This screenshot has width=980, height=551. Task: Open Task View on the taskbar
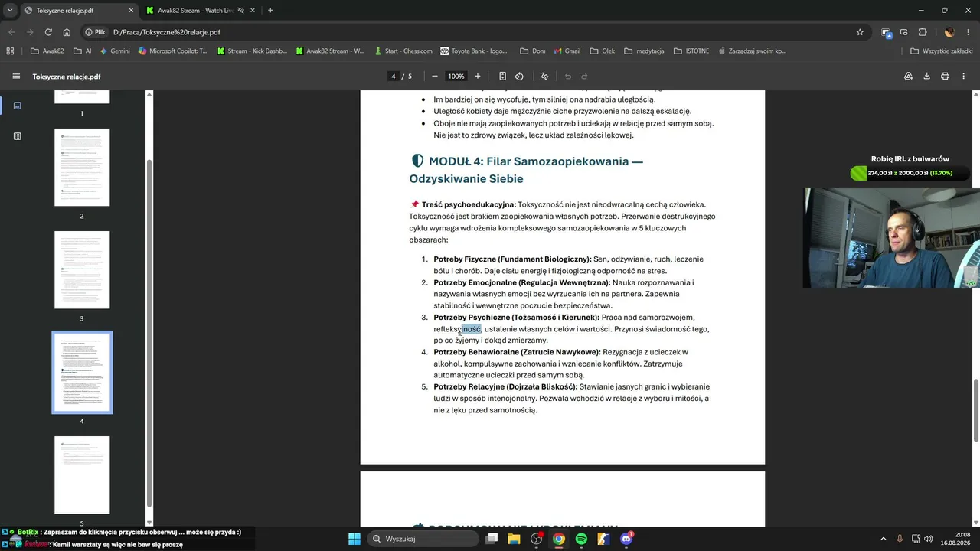click(492, 539)
